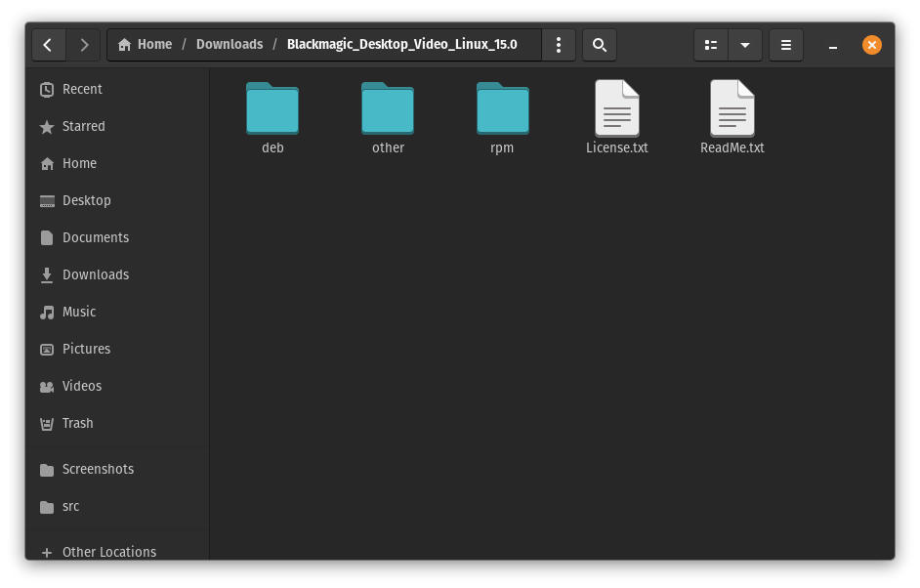Switch to list view with the toggle icon
Screen dimensions: 920x588
711,45
